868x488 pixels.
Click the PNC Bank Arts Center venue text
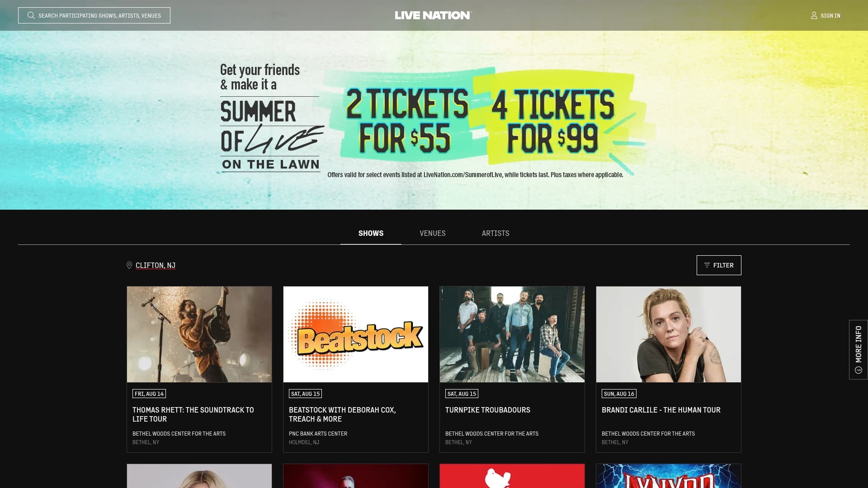pos(318,433)
